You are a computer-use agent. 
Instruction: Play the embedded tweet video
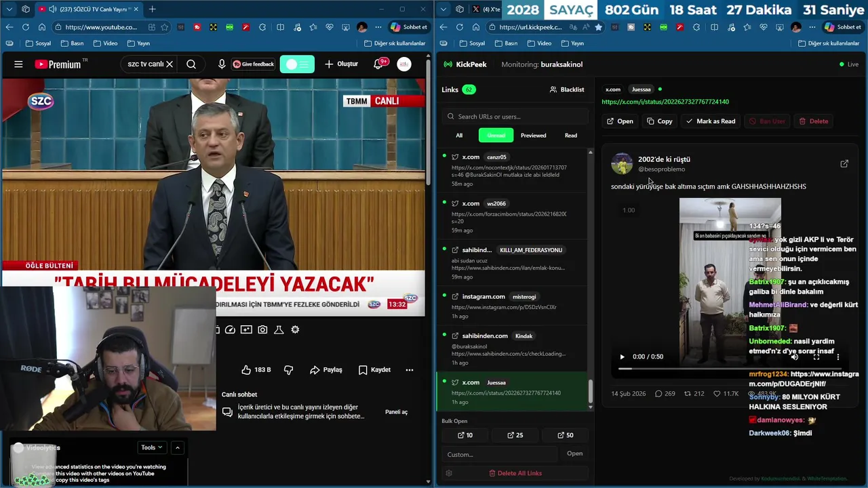pos(622,357)
